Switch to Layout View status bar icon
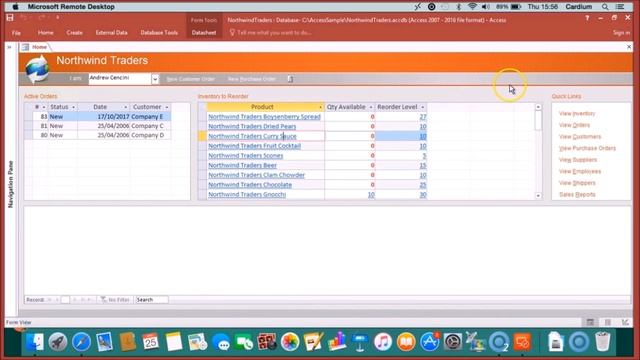 (608, 322)
